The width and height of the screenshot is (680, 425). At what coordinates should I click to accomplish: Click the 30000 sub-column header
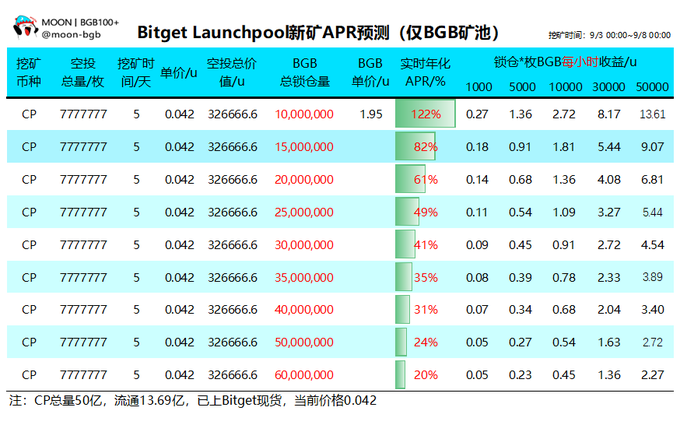pos(609,87)
